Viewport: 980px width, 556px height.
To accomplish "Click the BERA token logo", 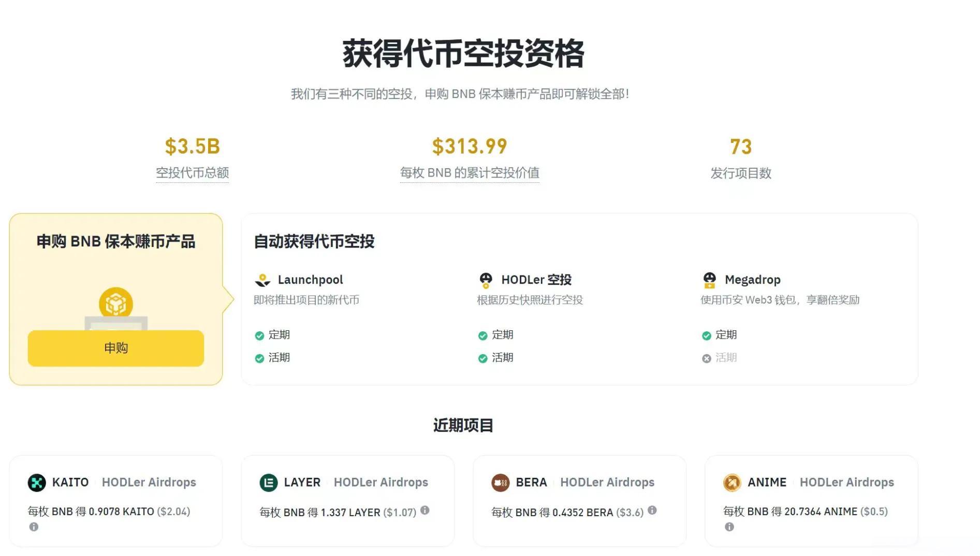I will click(x=501, y=483).
